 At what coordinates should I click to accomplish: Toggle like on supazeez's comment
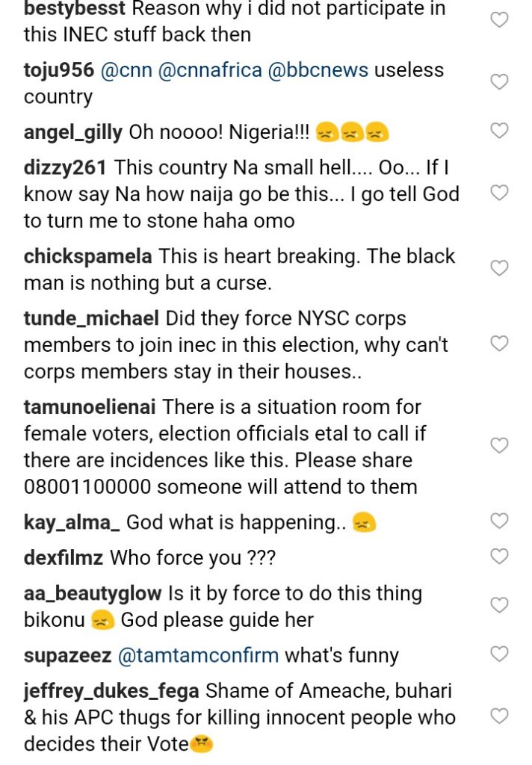(x=499, y=654)
